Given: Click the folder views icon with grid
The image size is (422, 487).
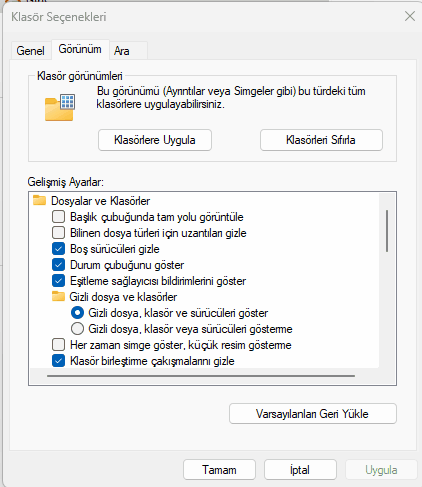Looking at the screenshot, I should tap(60, 107).
